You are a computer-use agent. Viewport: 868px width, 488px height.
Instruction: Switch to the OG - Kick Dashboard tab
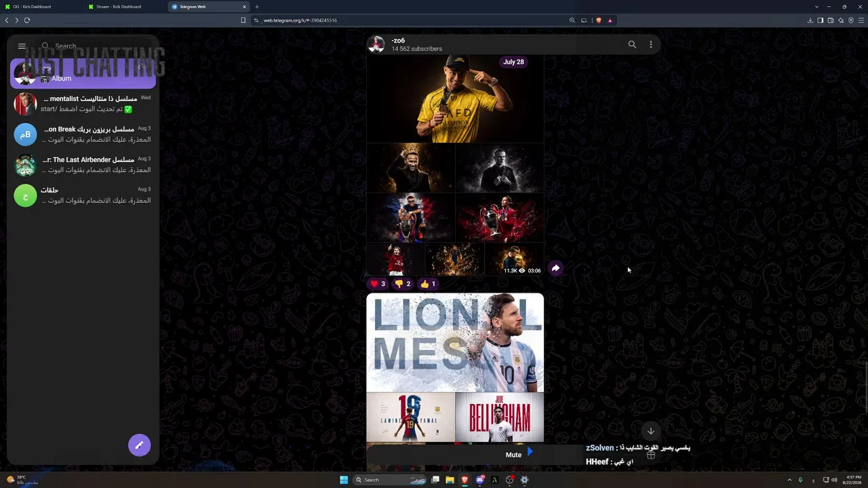click(41, 7)
